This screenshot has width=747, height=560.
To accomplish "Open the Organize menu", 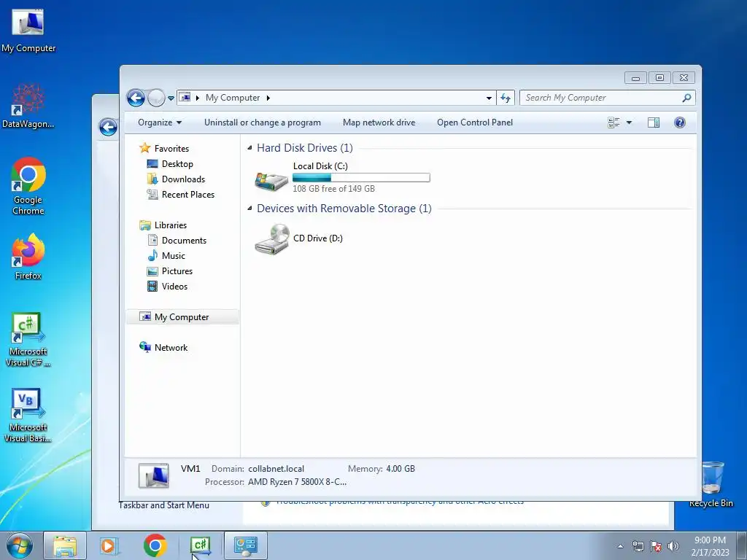I will pos(160,122).
